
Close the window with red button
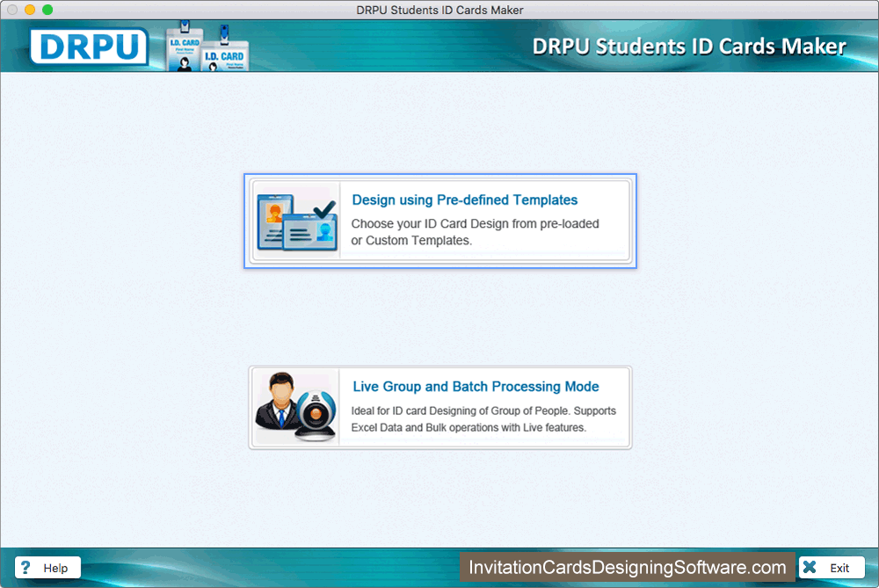(12, 10)
